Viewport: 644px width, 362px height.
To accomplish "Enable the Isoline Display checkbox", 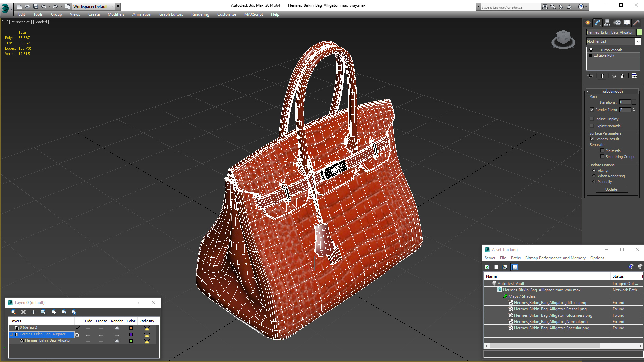I will [592, 119].
